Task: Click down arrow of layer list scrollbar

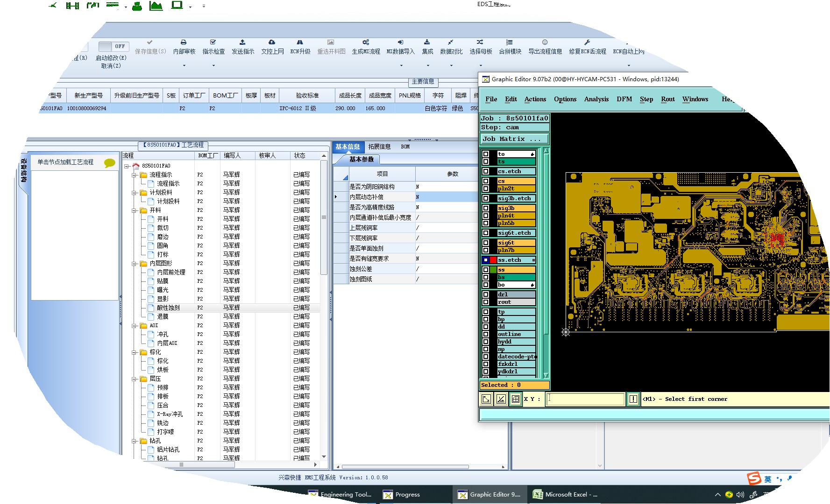Action: click(x=546, y=375)
